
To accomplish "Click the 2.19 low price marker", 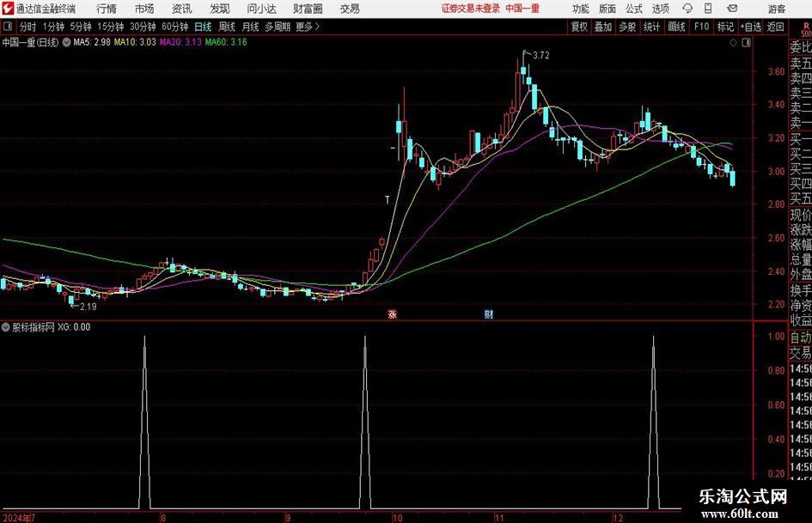I will click(88, 307).
